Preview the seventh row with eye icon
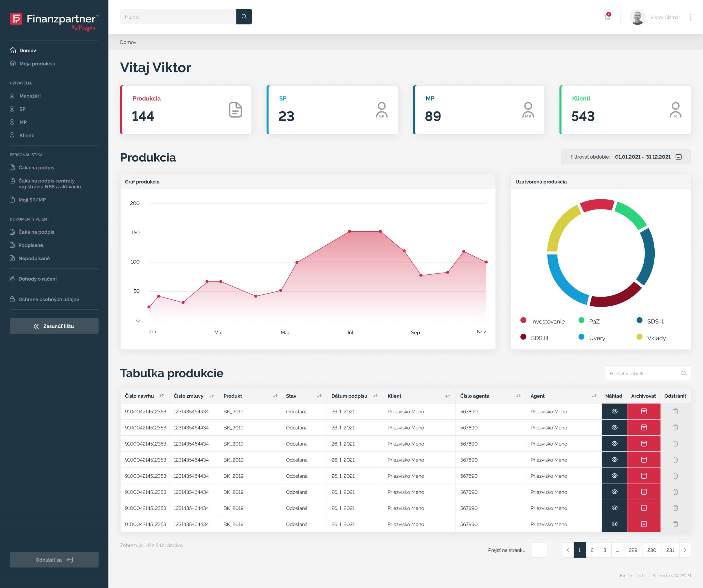Image resolution: width=703 pixels, height=588 pixels. coord(615,508)
